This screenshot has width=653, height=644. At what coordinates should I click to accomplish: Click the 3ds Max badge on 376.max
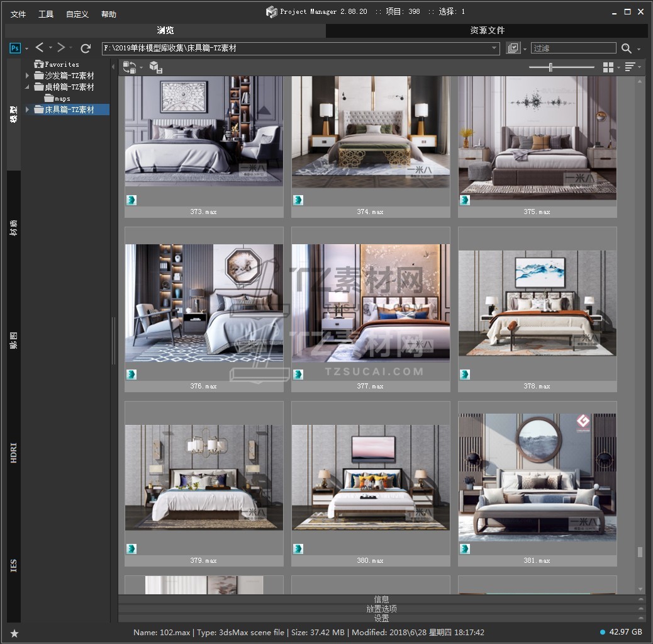pyautogui.click(x=131, y=375)
